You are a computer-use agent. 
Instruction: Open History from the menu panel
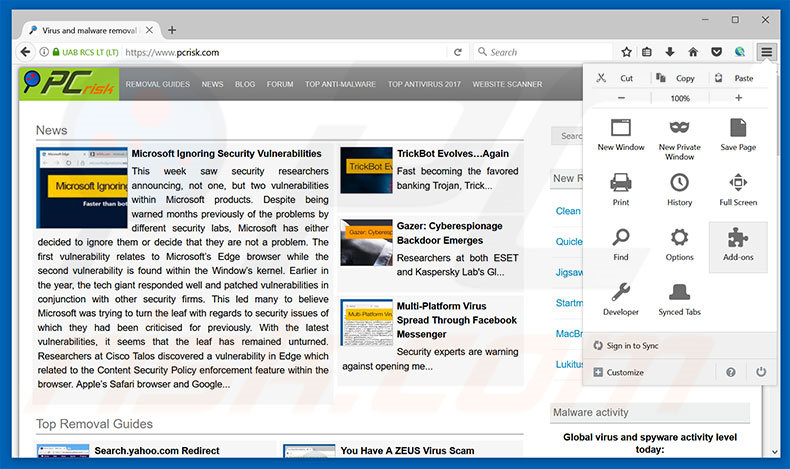[679, 189]
